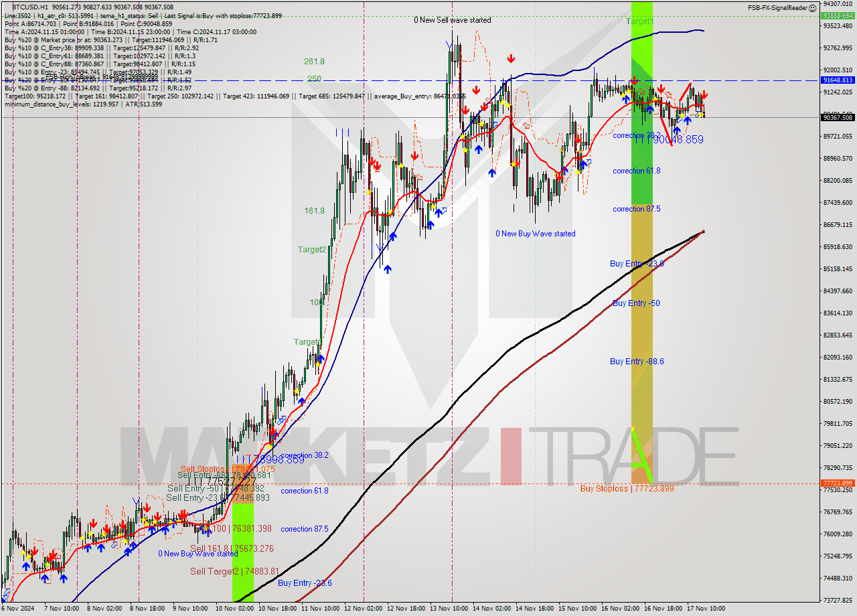Click the 73727.825 price axis label
The height and width of the screenshot is (616, 857).
[x=837, y=600]
